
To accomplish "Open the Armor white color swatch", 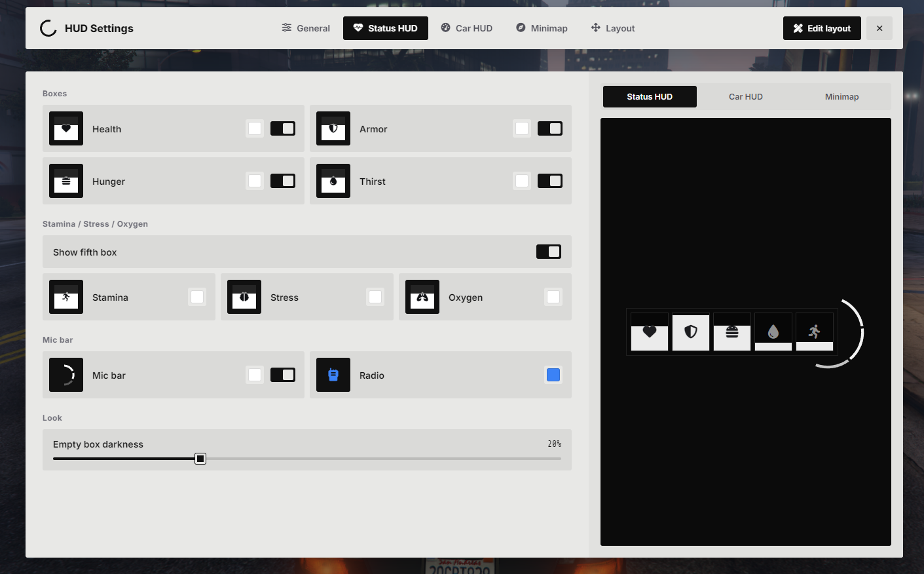I will (522, 128).
